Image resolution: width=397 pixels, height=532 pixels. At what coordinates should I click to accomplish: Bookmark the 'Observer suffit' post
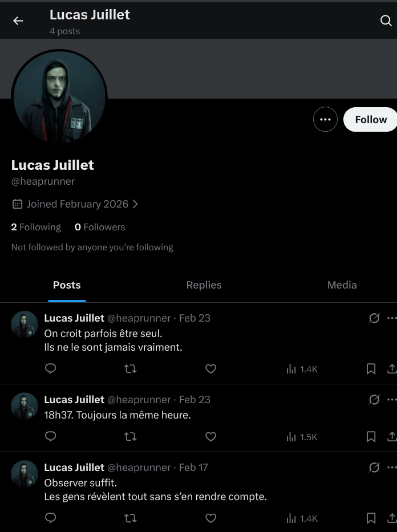(x=371, y=518)
